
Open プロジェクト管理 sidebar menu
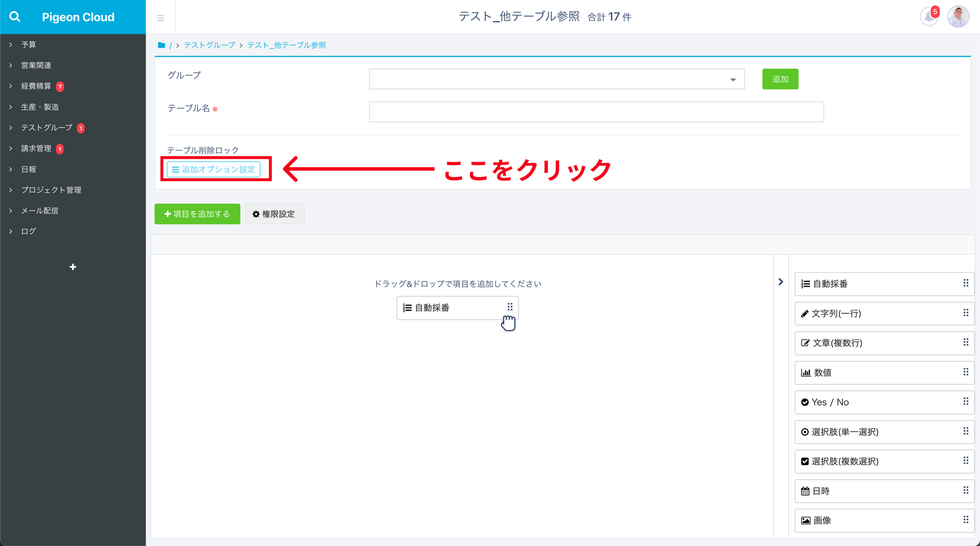[x=51, y=190]
